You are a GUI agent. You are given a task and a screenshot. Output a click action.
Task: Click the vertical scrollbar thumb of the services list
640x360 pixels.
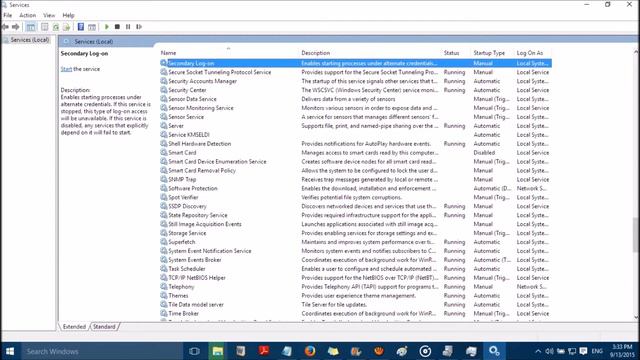(x=636, y=236)
